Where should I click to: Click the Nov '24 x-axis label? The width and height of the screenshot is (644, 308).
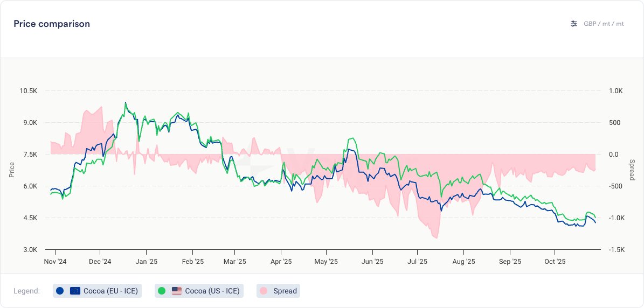[55, 262]
